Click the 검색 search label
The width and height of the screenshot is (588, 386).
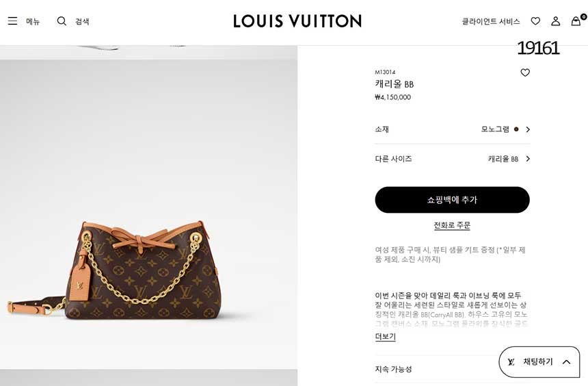(82, 21)
